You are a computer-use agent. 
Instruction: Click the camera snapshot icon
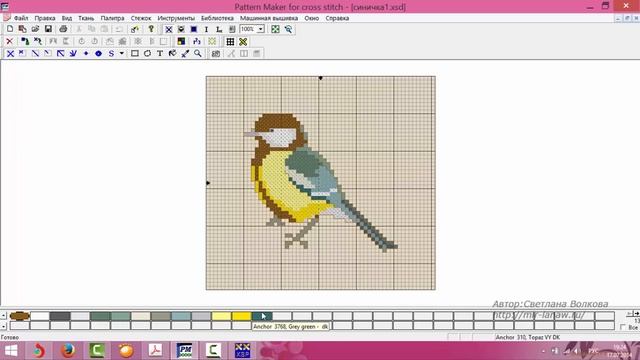(x=216, y=53)
